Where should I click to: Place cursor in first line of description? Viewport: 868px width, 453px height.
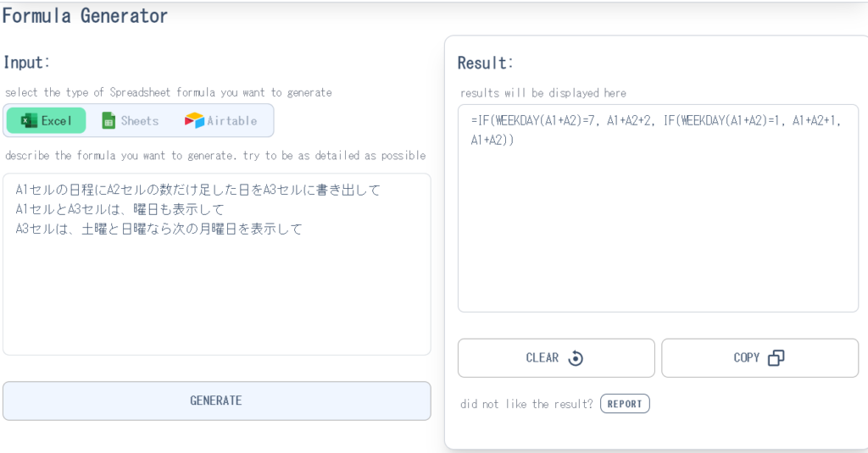198,190
